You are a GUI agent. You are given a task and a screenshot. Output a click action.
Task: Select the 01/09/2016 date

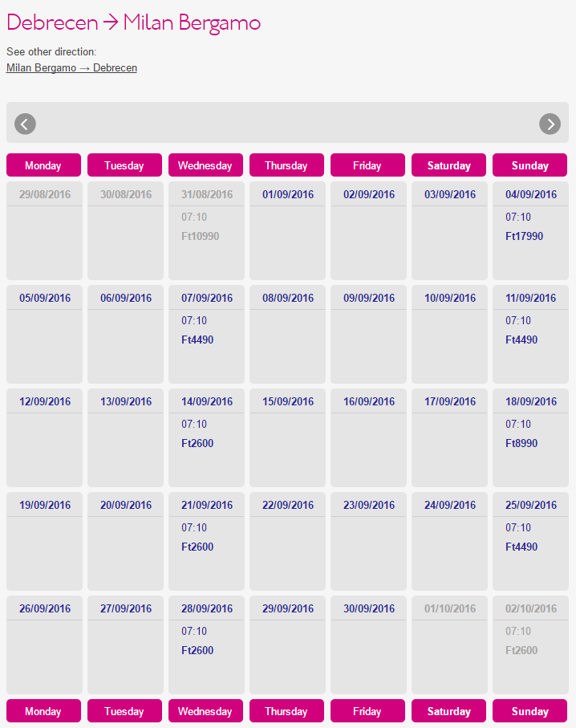(288, 194)
